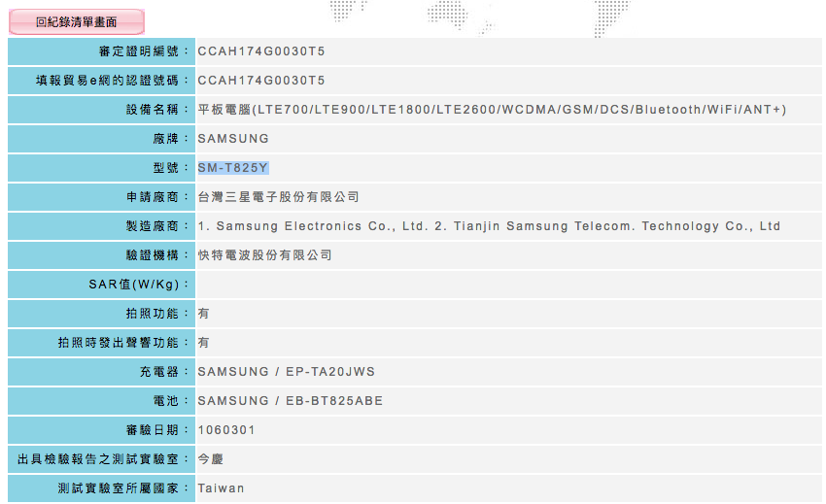Click the review date 1060301
Viewport: 826px width, 504px height.
(x=226, y=430)
